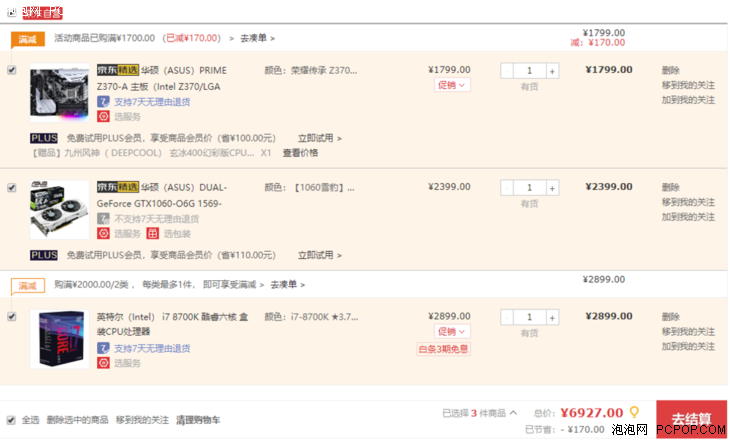The height and width of the screenshot is (440, 730).
Task: Add Z370-A motherboard to 我的关注
Action: 688,100
